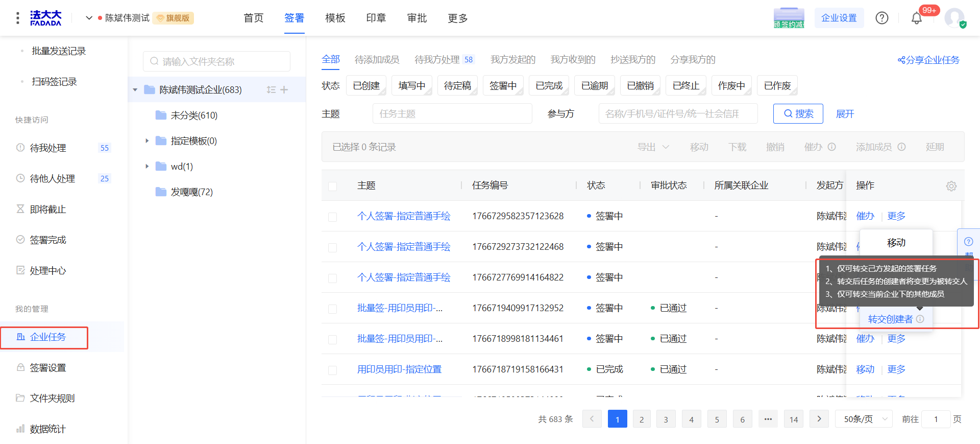This screenshot has height=444, width=980.
Task: Go to next page arrow
Action: (x=819, y=419)
